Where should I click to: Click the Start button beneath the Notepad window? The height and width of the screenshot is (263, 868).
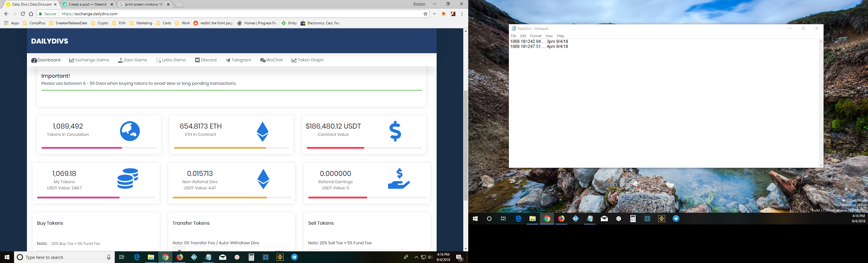tap(475, 219)
